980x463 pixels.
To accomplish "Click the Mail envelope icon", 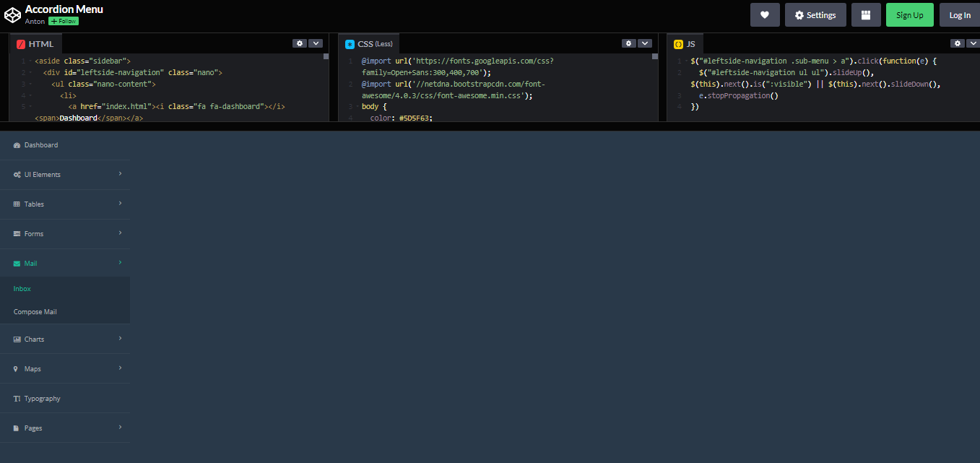I will click(x=15, y=263).
